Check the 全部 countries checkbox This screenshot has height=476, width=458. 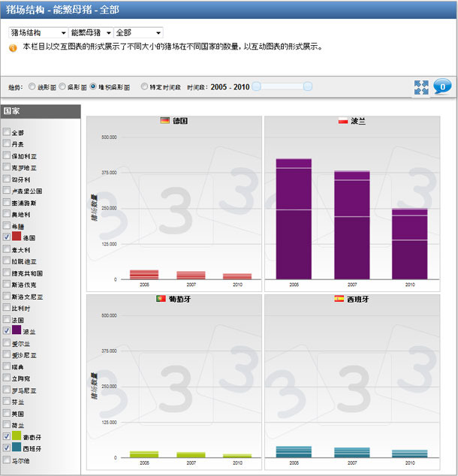point(7,133)
